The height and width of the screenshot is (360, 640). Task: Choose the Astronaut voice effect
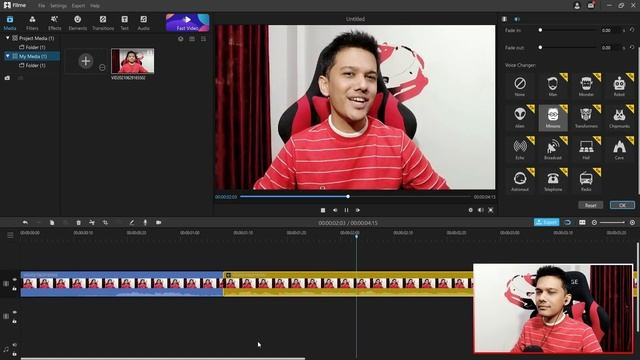tap(520, 180)
